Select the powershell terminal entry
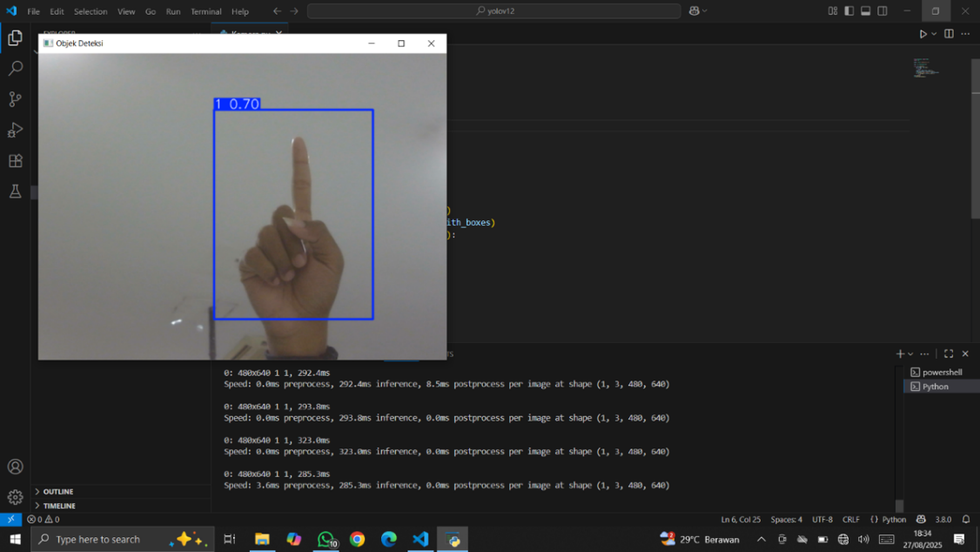 coord(942,372)
